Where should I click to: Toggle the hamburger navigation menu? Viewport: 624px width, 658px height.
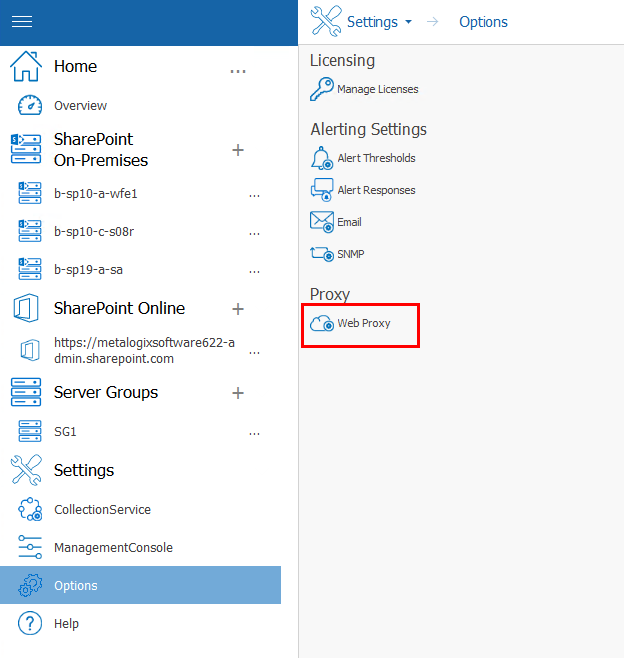21,22
